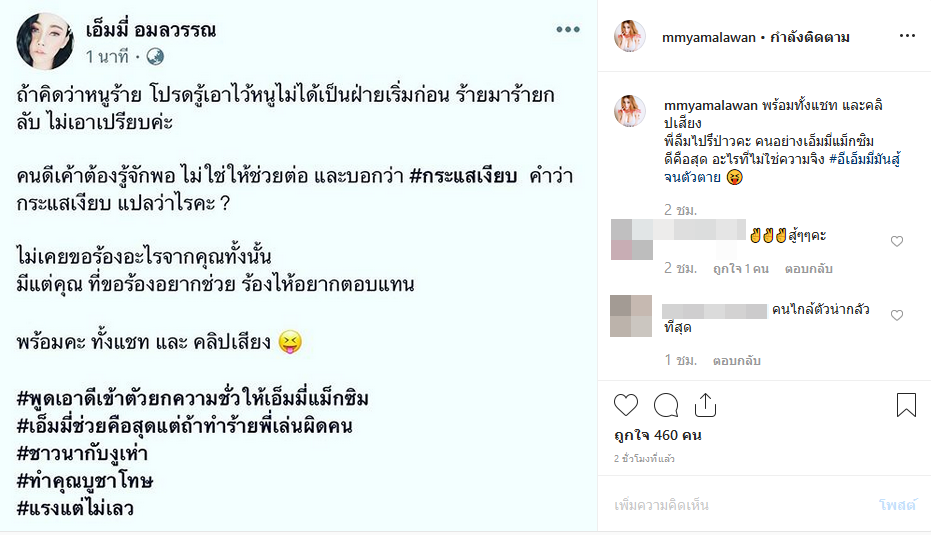
Task: Like the Instagram post with heart icon
Action: 626,405
